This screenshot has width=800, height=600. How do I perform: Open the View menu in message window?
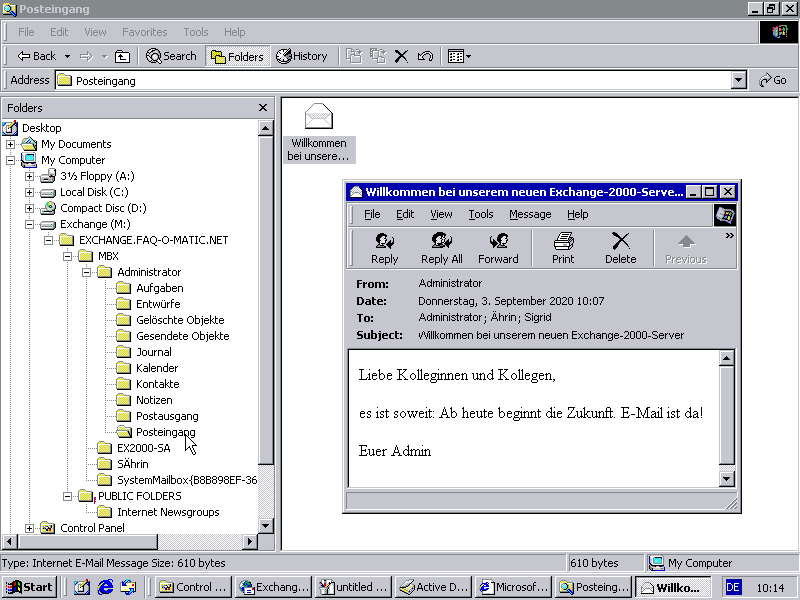[441, 214]
